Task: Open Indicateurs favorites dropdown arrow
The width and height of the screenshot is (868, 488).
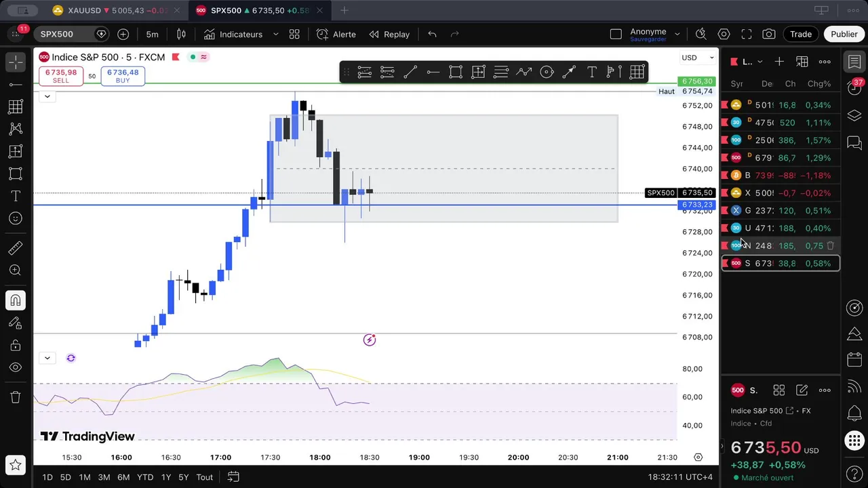Action: pos(275,34)
